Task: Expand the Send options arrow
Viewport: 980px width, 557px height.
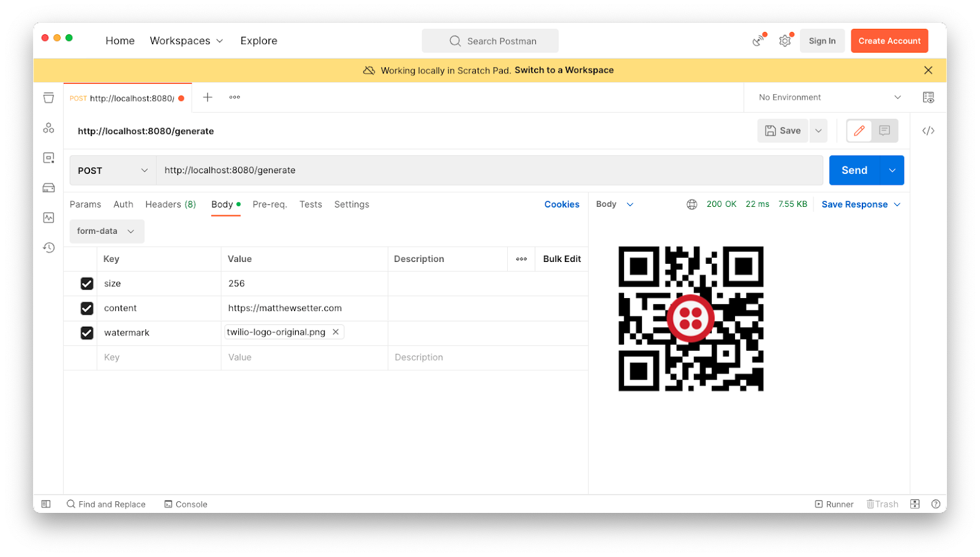Action: click(x=892, y=170)
